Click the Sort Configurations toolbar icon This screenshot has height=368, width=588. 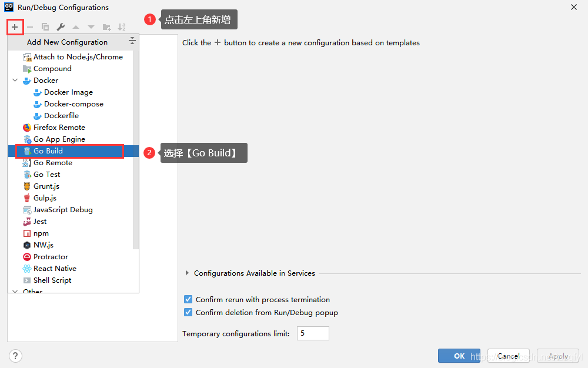[x=122, y=27]
